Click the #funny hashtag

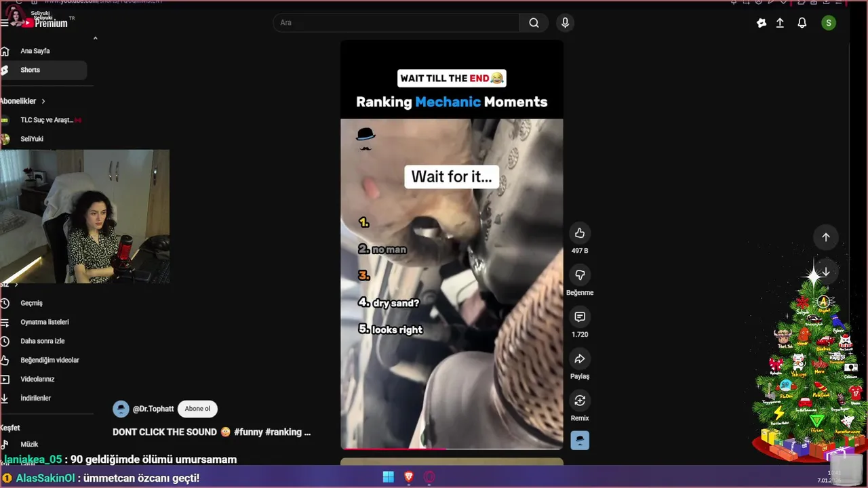pos(248,432)
